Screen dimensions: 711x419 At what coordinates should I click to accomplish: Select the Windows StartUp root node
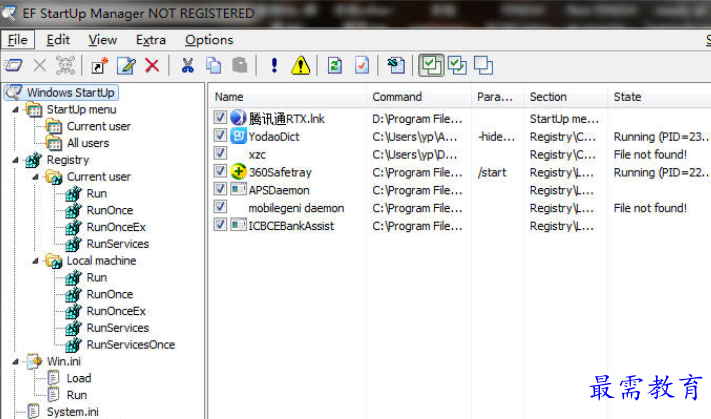pos(71,93)
